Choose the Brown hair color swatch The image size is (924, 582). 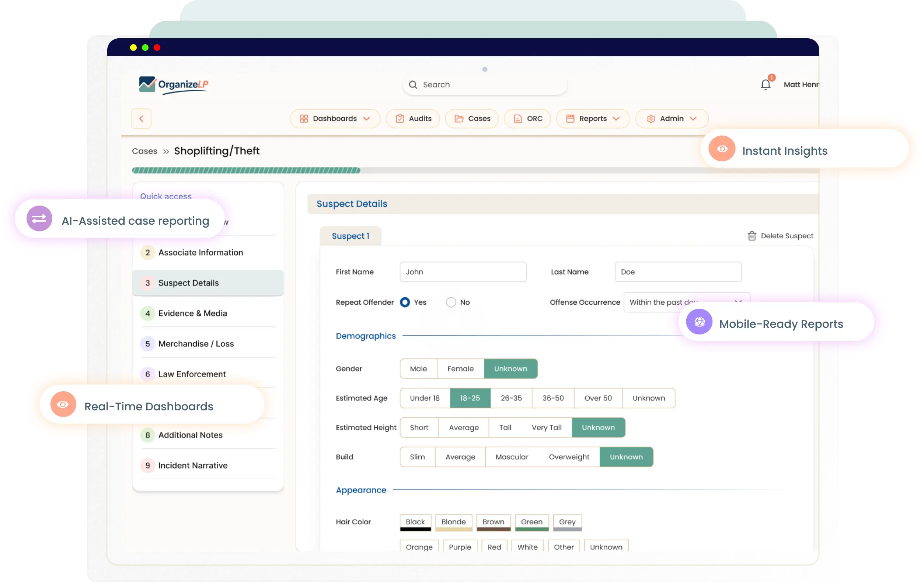[x=493, y=522]
